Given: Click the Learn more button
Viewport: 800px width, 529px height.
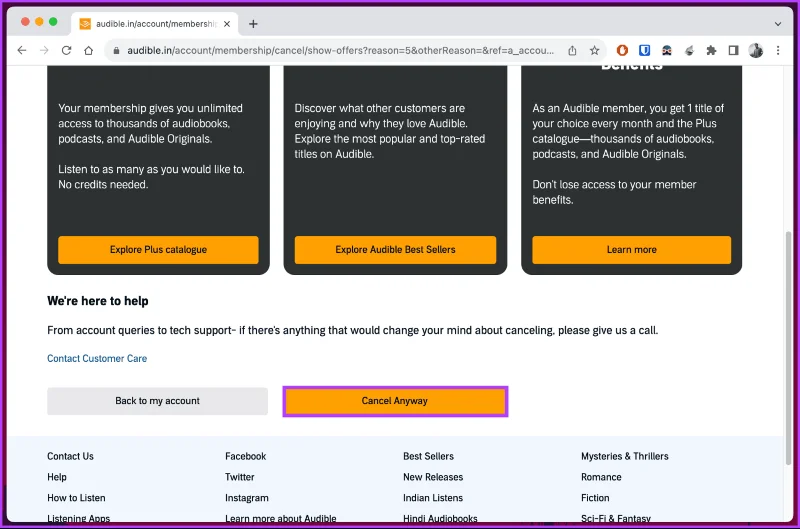Looking at the screenshot, I should pos(632,249).
